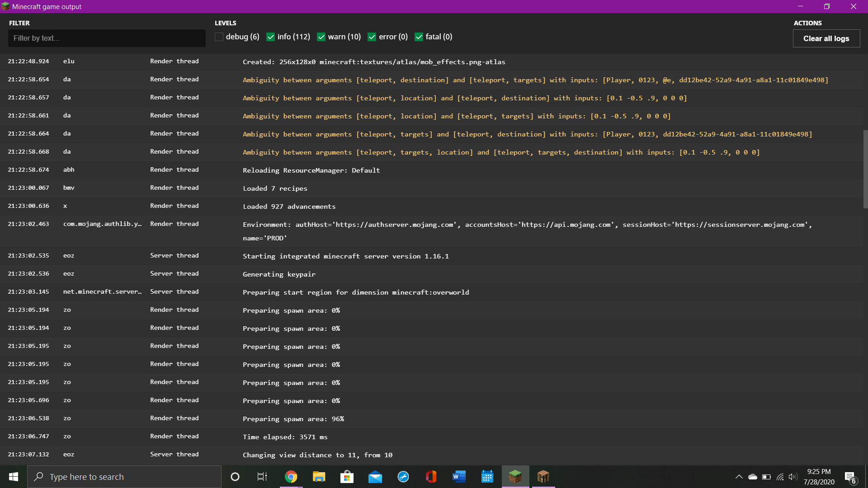Click the crafting table game output icon
868x488 pixels.
543,477
